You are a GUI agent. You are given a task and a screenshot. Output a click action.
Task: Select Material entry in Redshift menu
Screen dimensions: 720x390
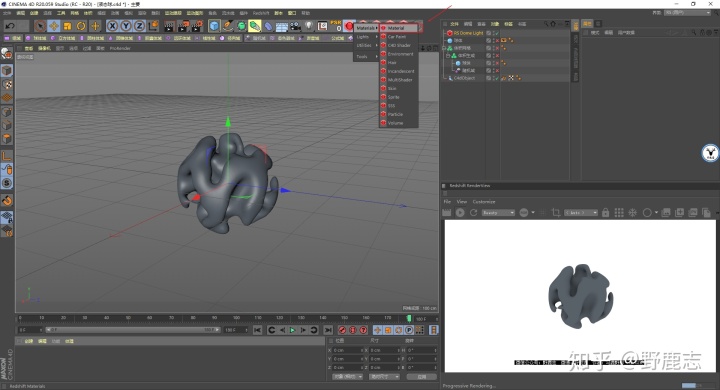click(x=399, y=28)
